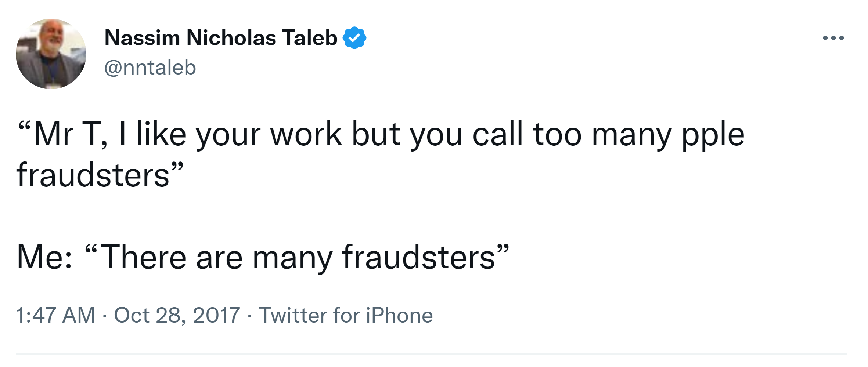Open the three-dot more options menu
868x367 pixels.
pyautogui.click(x=833, y=38)
